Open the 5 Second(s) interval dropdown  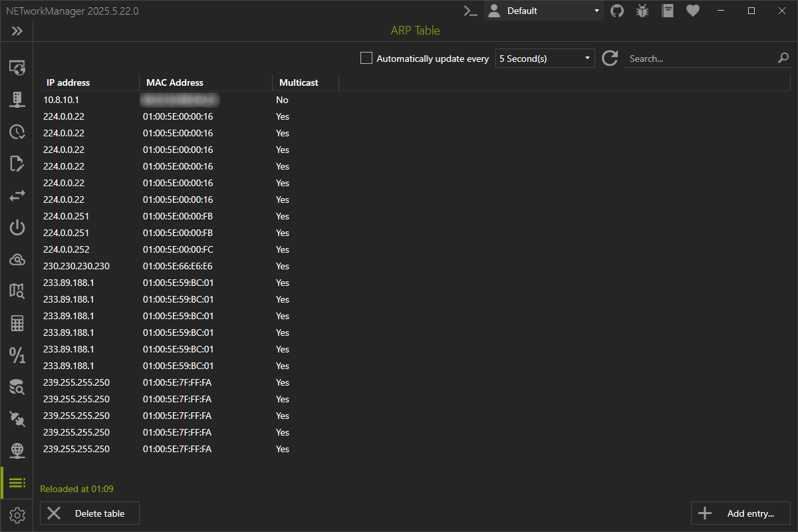(545, 59)
